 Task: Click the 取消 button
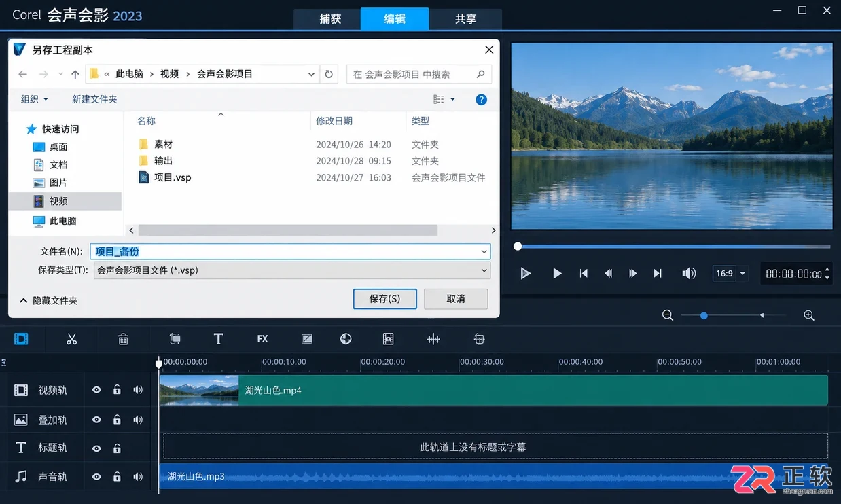coord(456,299)
